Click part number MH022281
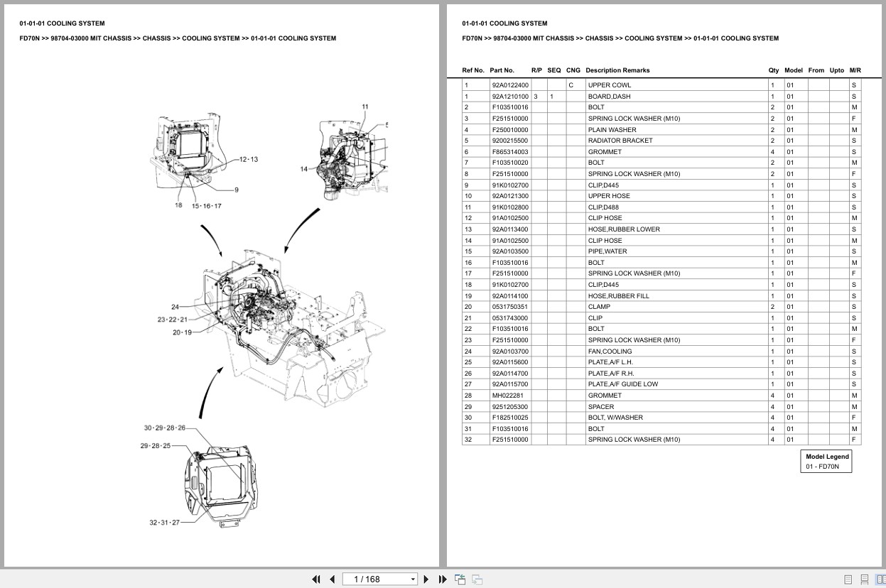The height and width of the screenshot is (588, 886). tap(507, 396)
